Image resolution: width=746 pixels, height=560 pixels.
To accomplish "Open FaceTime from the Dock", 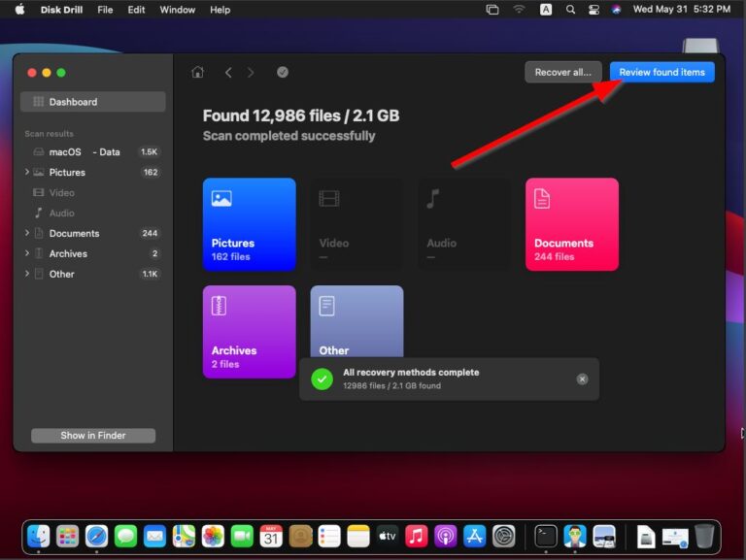I will point(242,537).
